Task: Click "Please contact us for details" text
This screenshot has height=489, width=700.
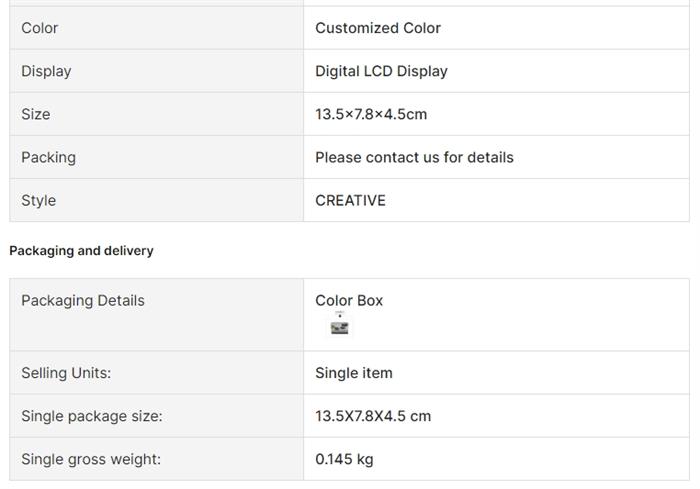Action: [414, 157]
